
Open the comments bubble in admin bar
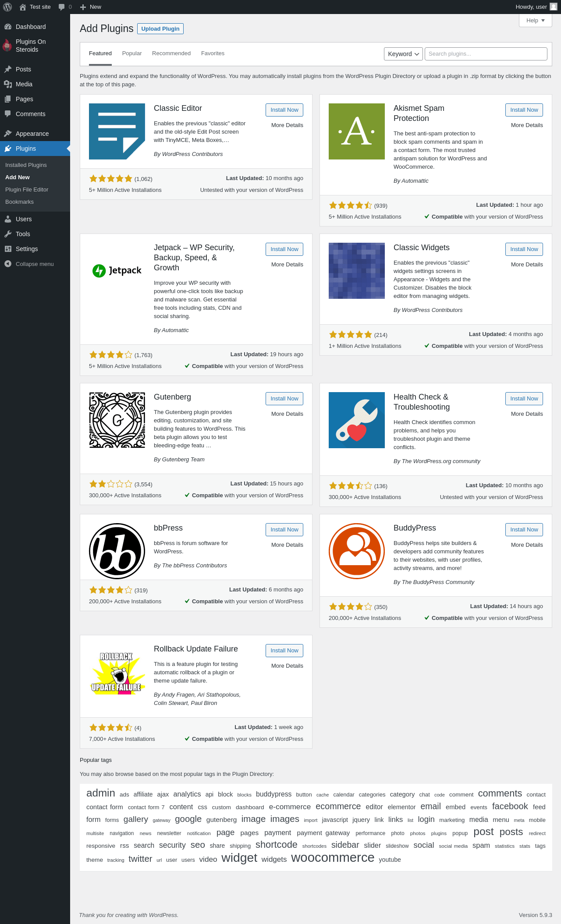[61, 7]
